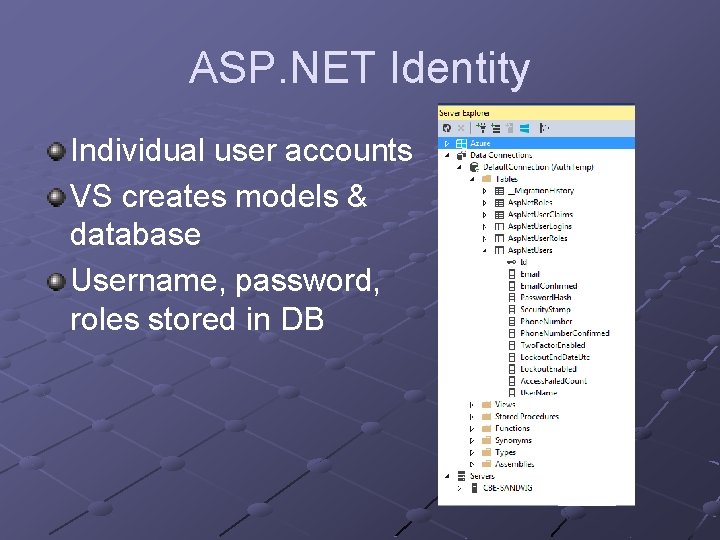Image resolution: width=720 pixels, height=540 pixels.
Task: Collapse the Data Connections node arrow
Action: 447,155
